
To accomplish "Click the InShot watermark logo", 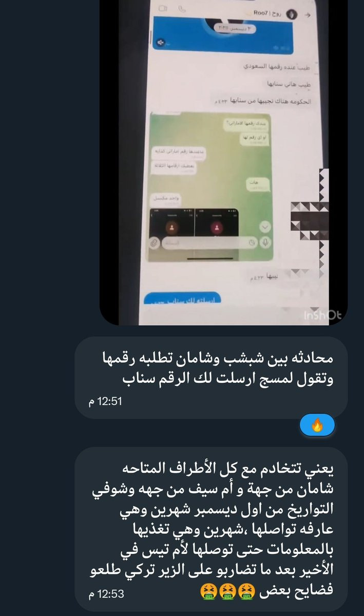I will point(322,315).
